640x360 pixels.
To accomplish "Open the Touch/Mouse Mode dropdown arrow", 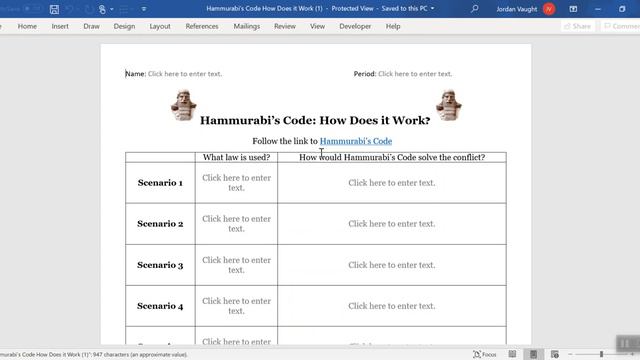I will 111,9.
